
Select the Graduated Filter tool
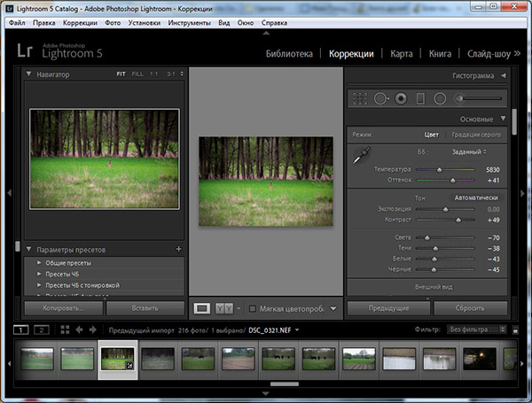click(421, 98)
